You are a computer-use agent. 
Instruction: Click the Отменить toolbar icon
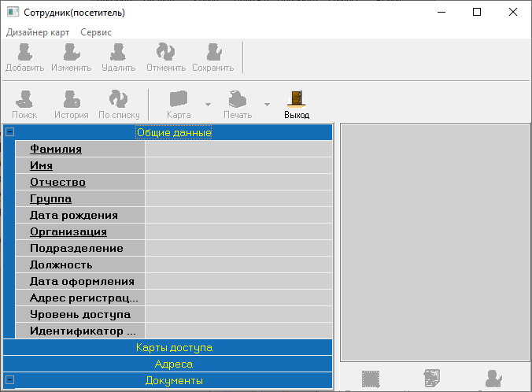click(x=165, y=52)
